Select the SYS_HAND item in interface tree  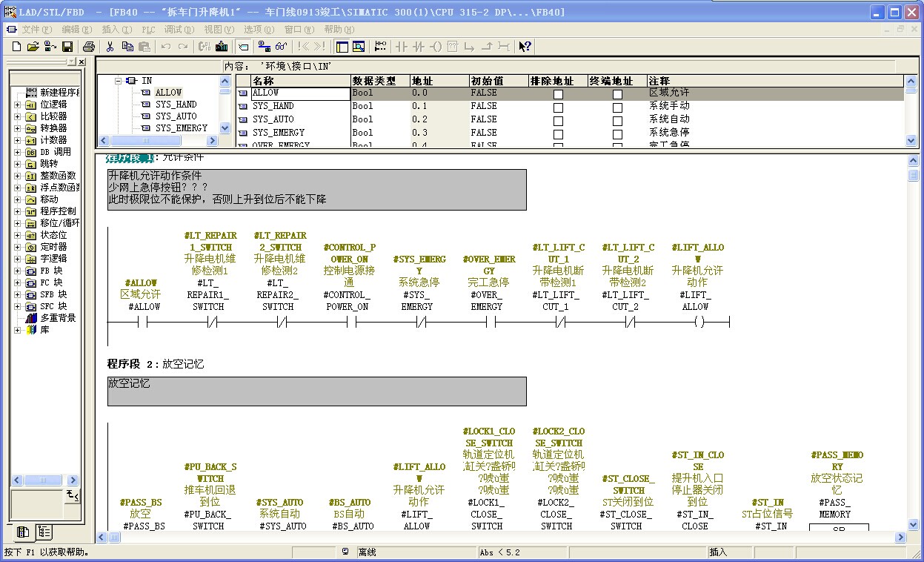[x=176, y=105]
